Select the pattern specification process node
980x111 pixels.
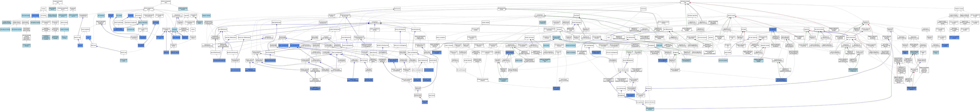coord(375,29)
